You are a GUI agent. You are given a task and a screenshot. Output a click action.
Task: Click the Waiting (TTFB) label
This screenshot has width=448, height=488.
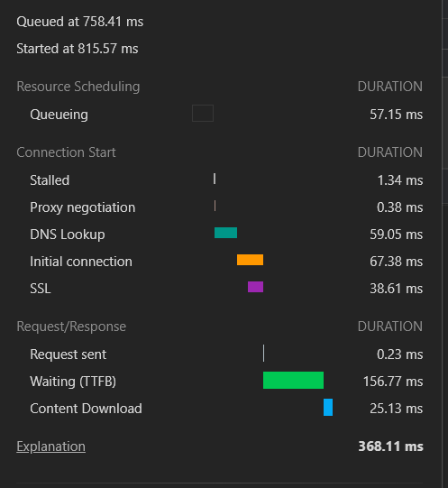pos(73,382)
